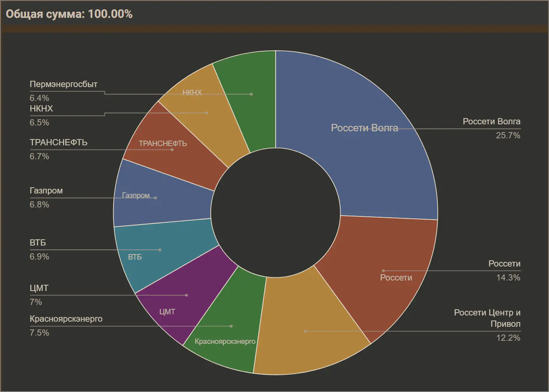This screenshot has height=392, width=549.
Task: Click the '14.3%' value
Action: pos(508,277)
